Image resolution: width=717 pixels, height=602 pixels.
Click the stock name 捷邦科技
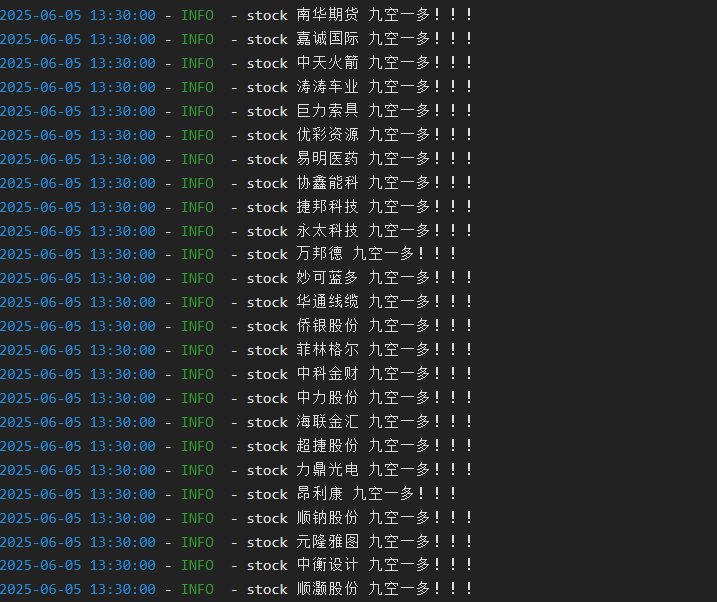coord(327,207)
